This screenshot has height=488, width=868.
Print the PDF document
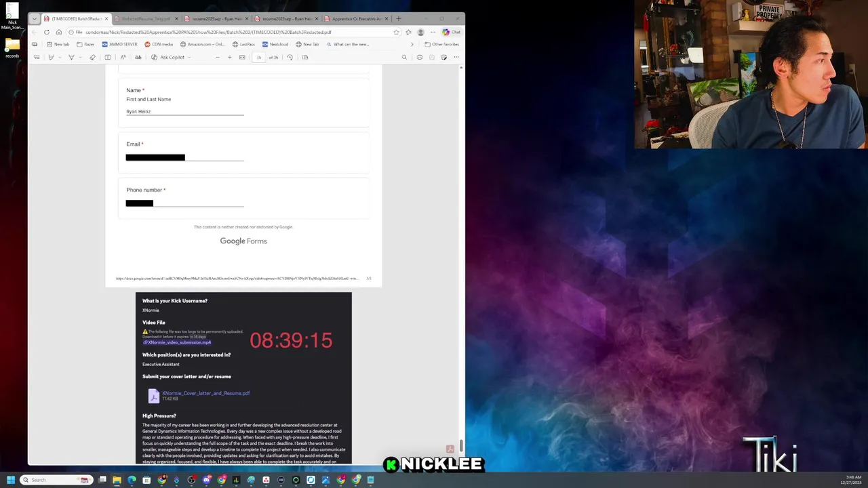point(420,57)
